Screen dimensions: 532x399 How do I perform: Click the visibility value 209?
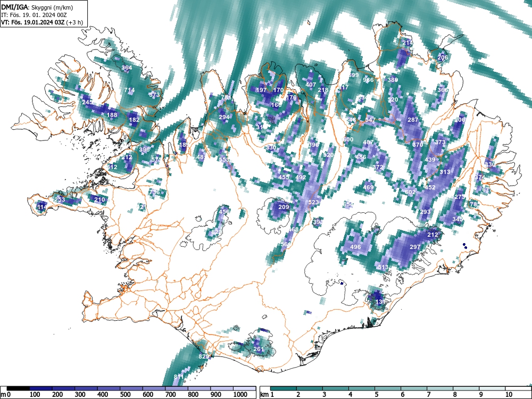click(x=284, y=207)
